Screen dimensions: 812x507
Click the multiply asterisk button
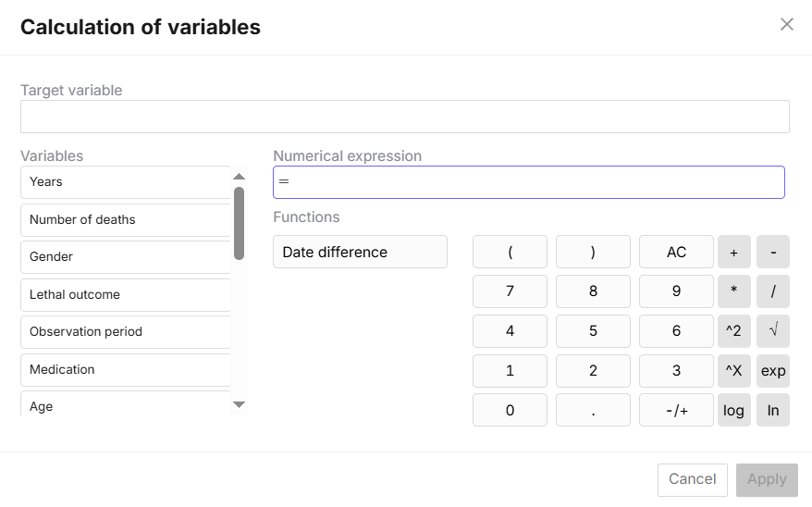coord(733,291)
